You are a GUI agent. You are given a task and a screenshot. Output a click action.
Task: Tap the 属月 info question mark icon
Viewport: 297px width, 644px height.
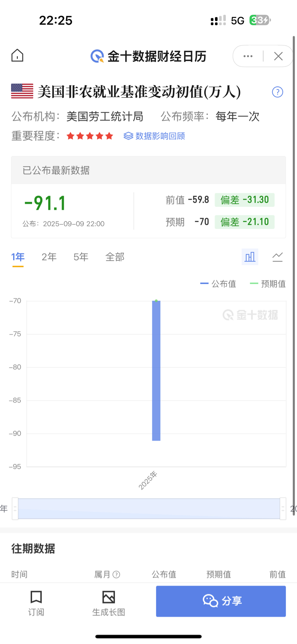(116, 575)
